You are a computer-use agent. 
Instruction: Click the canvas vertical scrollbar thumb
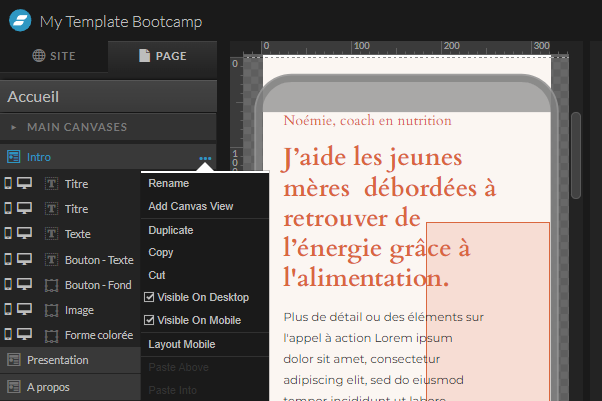[x=576, y=155]
